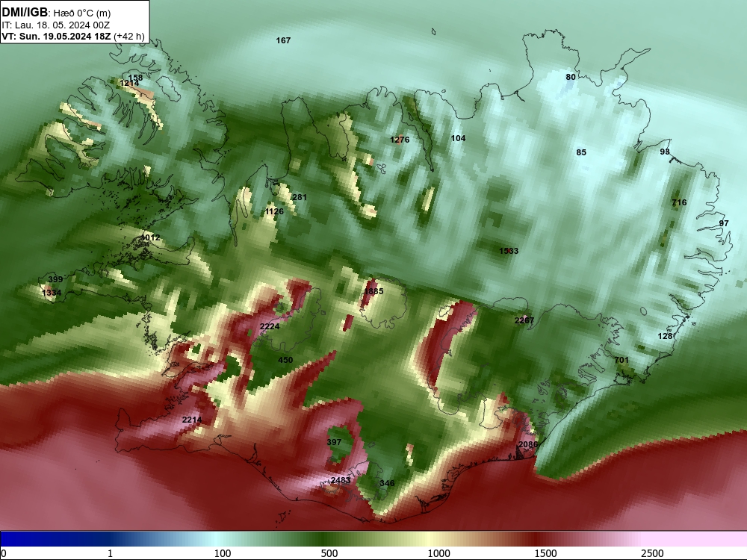Click the legend label 1500
This screenshot has height=560, width=747.
point(545,553)
